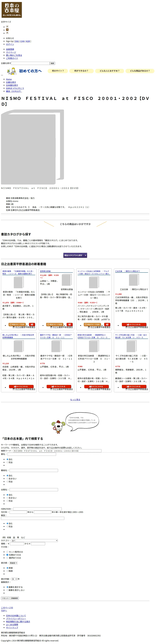Focus the 古書を探す search field
Image resolution: width=168 pixels, height=644 pixels.
coord(30,63)
